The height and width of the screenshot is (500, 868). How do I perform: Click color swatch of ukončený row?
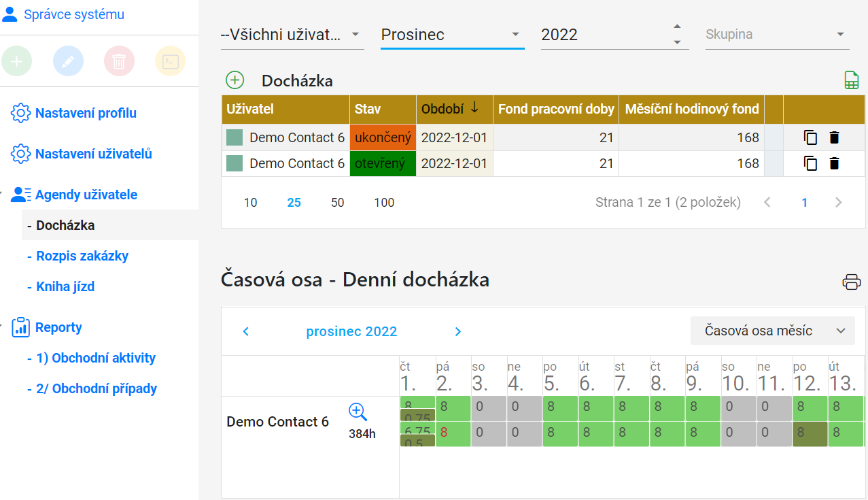pos(235,137)
